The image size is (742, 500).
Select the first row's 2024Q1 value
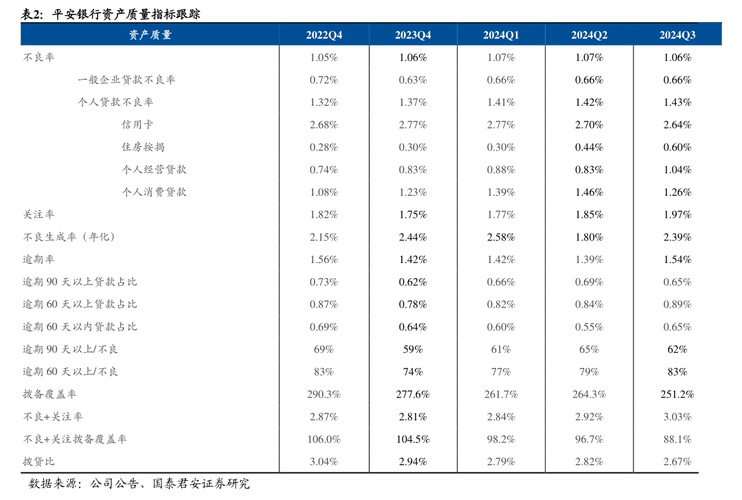[501, 59]
